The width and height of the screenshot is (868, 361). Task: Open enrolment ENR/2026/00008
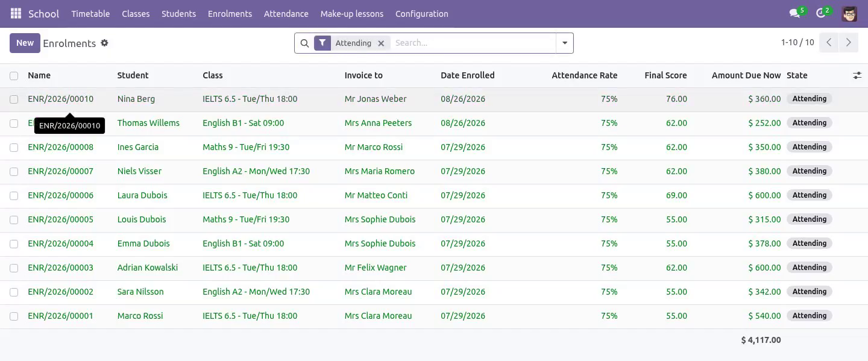[x=60, y=147]
